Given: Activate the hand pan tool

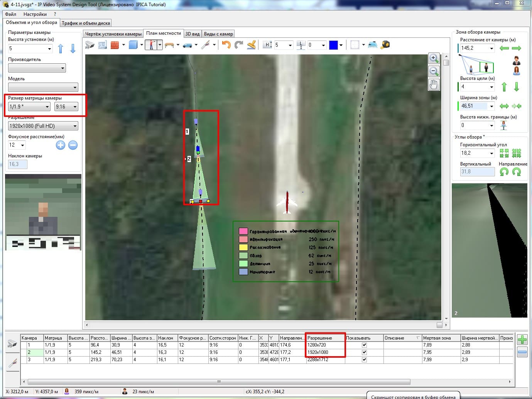Looking at the screenshot, I should 434,85.
